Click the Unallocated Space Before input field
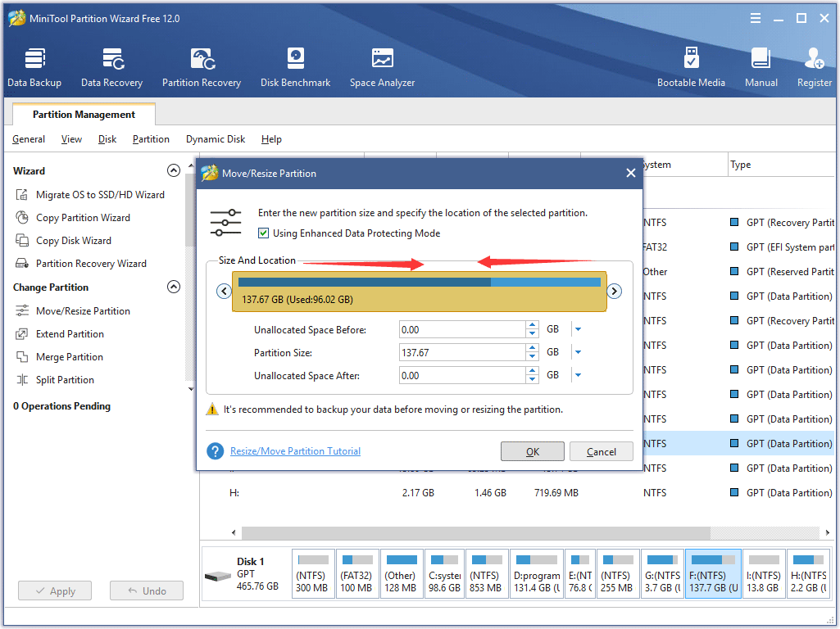The width and height of the screenshot is (840, 629). 462,330
